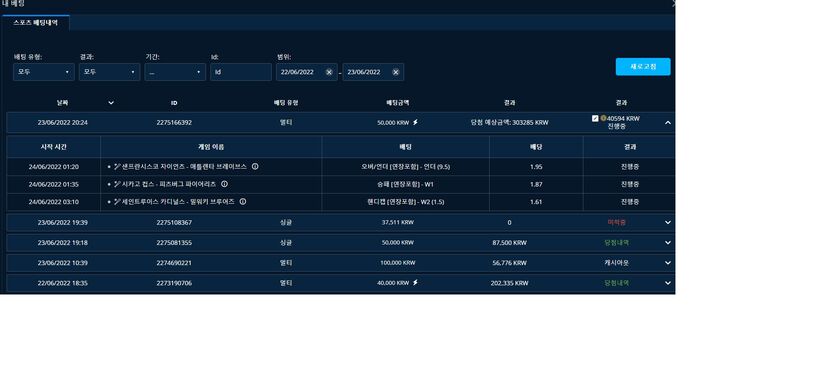Click 87,500 KRW winnings amount

tap(510, 243)
